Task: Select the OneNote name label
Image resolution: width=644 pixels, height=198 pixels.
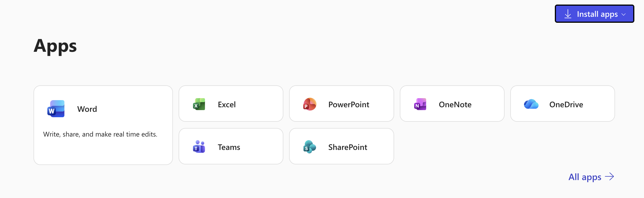Action: [x=455, y=104]
